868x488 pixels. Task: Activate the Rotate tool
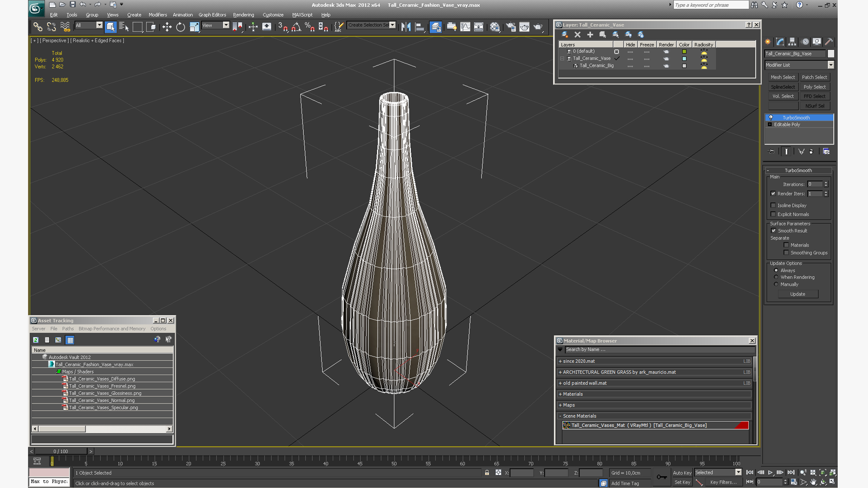click(x=180, y=27)
